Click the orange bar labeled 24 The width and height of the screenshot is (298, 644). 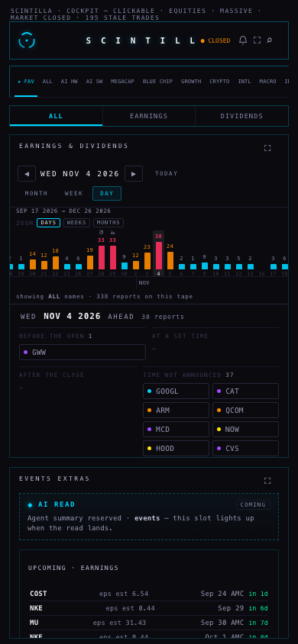(x=170, y=260)
